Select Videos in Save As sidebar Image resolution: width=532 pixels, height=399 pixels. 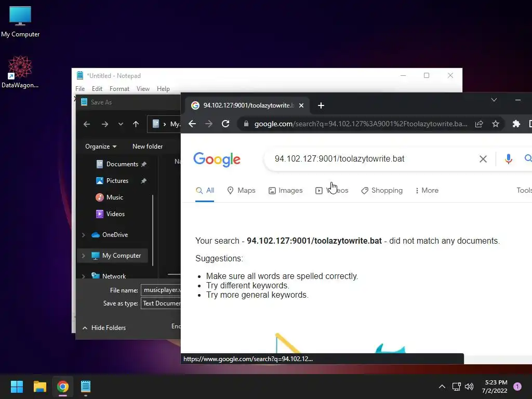[110, 214]
